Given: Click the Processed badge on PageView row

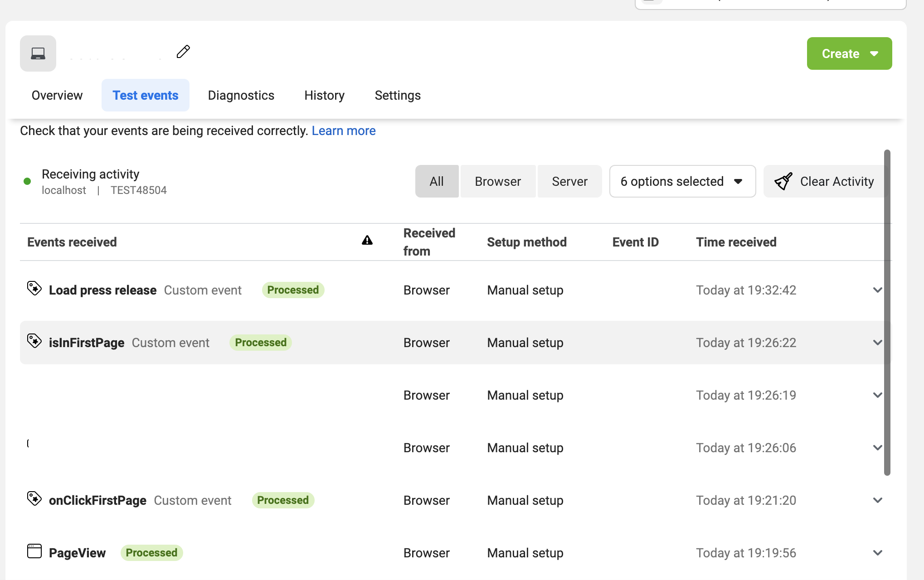Looking at the screenshot, I should (151, 553).
